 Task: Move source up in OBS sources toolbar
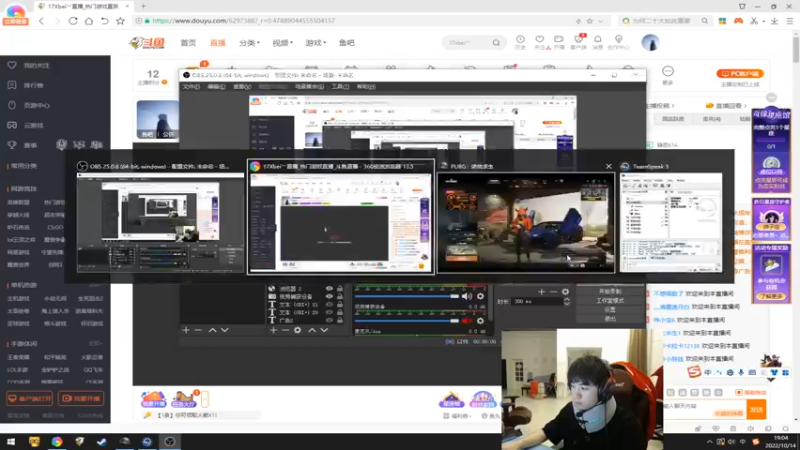point(312,330)
